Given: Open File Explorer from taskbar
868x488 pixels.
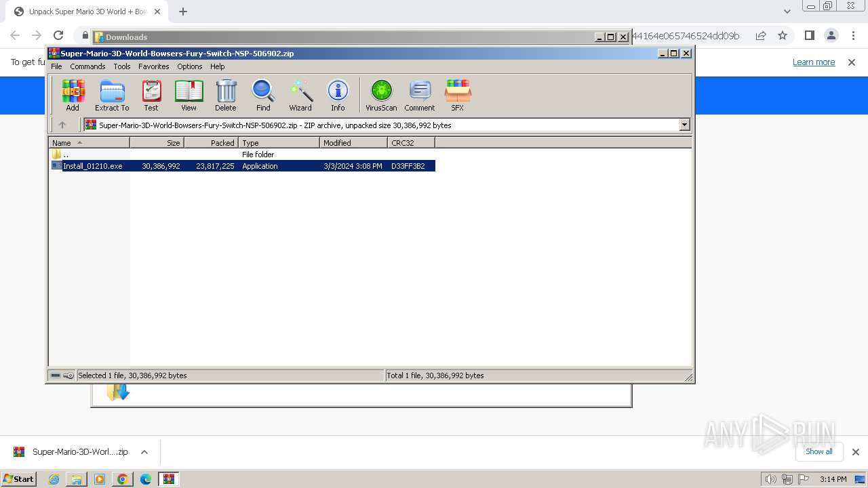Looking at the screenshot, I should [77, 479].
